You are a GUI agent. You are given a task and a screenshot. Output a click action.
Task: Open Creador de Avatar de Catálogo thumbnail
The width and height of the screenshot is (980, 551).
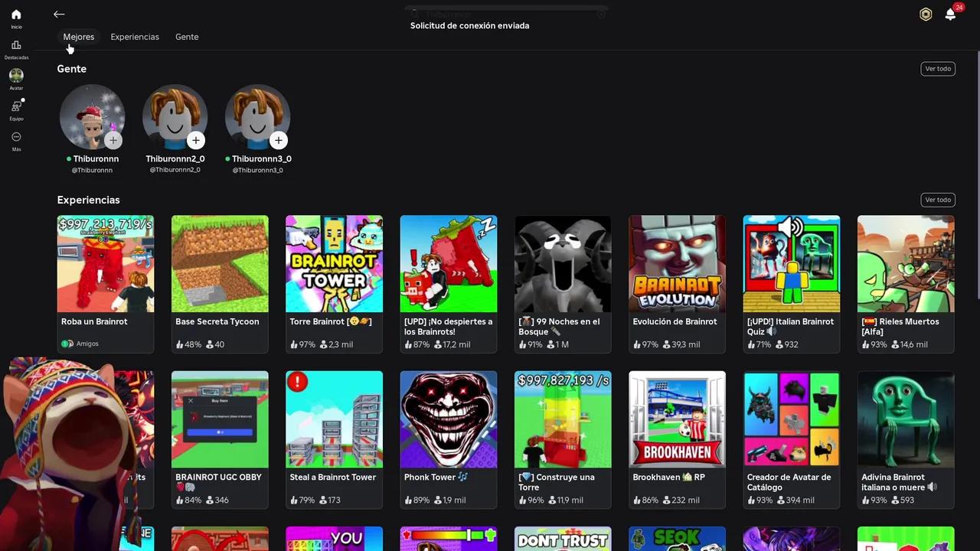point(792,419)
